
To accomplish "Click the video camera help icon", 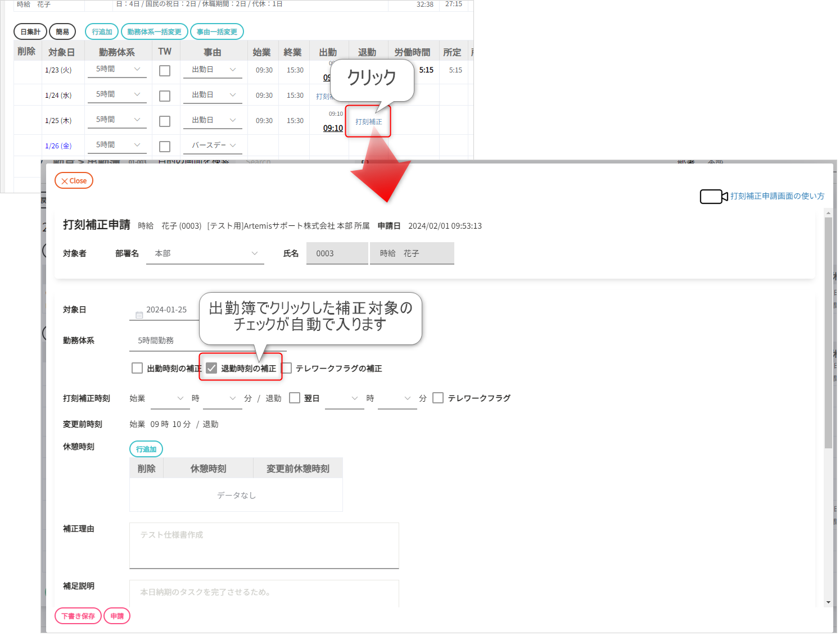I will (x=713, y=197).
